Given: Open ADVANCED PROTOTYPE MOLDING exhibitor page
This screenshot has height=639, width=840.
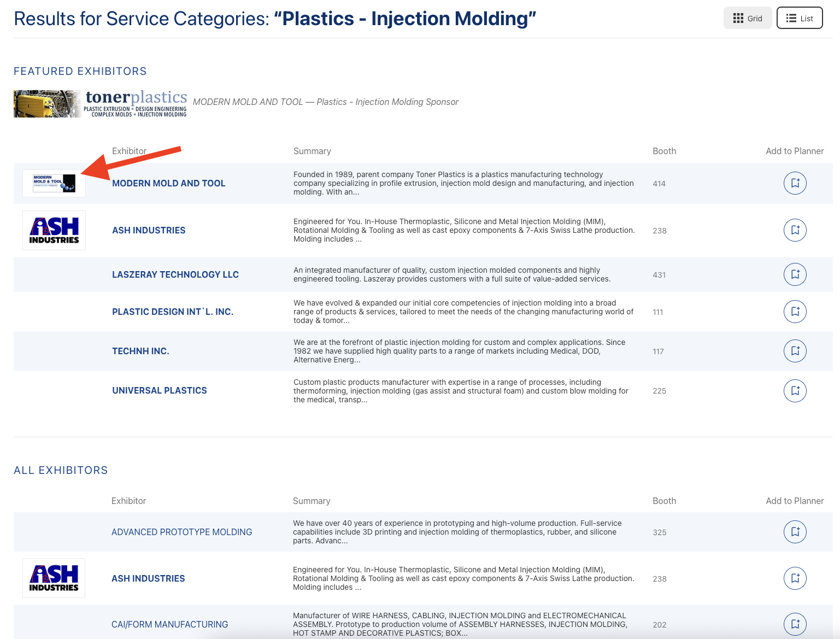Looking at the screenshot, I should click(x=181, y=532).
